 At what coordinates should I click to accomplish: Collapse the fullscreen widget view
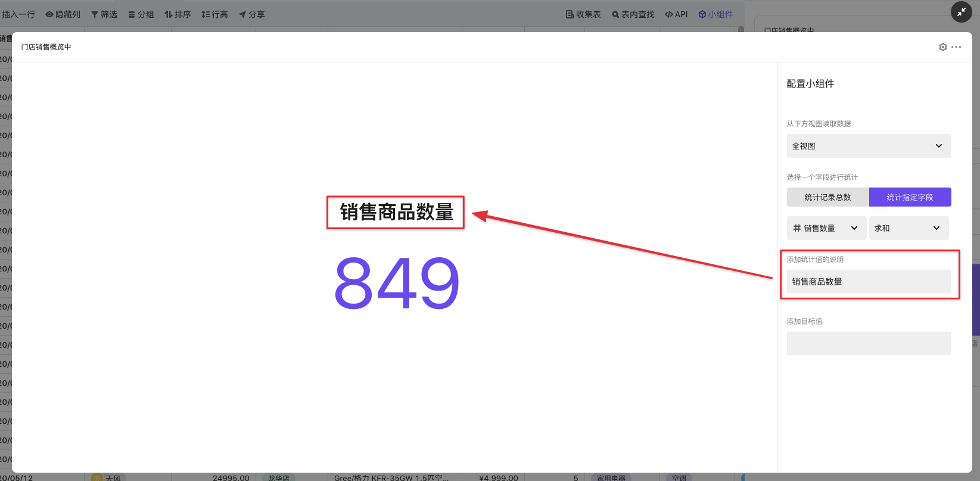(x=961, y=12)
